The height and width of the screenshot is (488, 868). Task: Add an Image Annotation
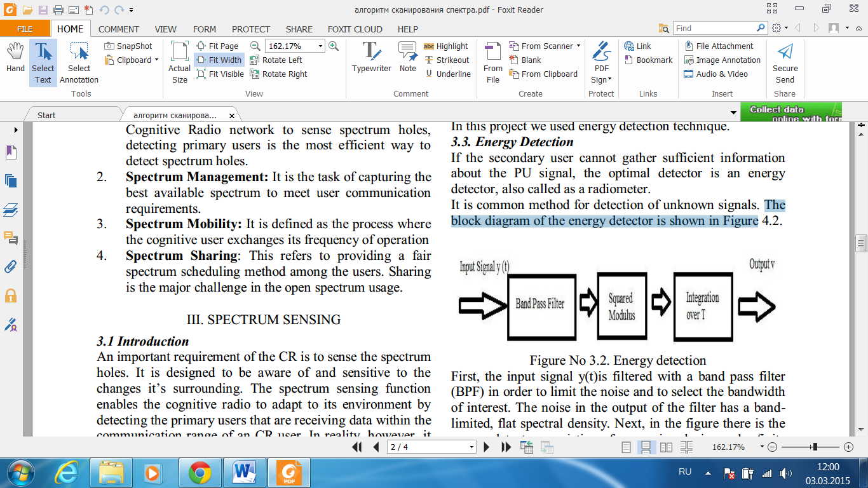click(x=722, y=60)
